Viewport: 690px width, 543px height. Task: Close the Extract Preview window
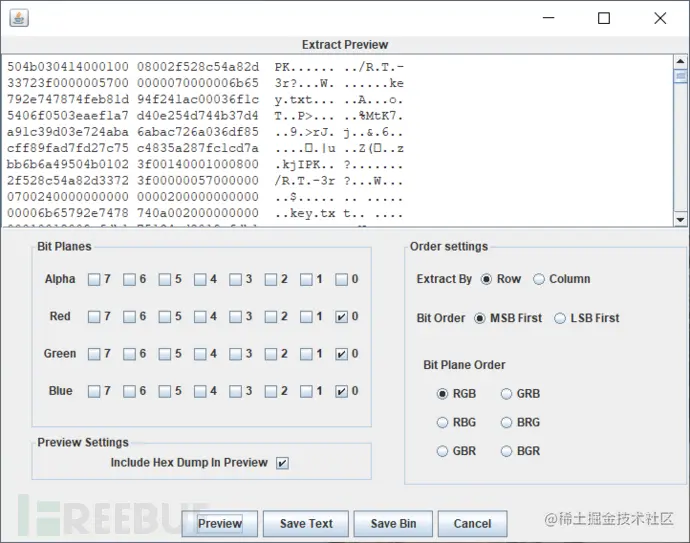coord(660,18)
